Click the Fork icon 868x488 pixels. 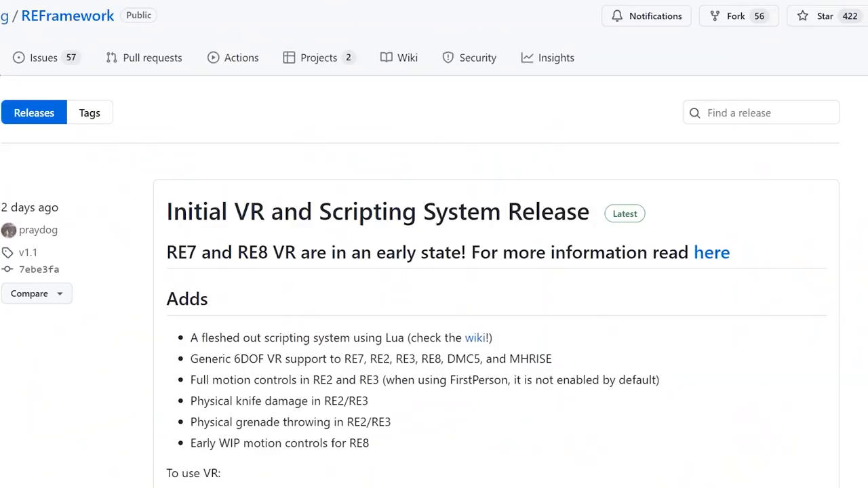(715, 16)
